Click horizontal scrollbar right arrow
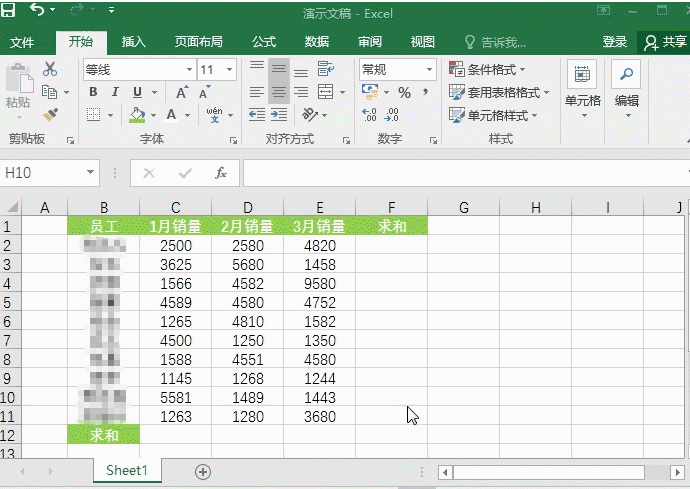This screenshot has width=690, height=489. coord(677,472)
